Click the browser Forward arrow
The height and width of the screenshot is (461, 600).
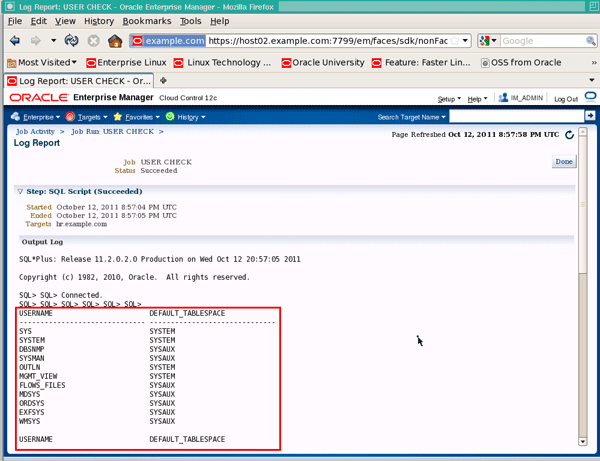pyautogui.click(x=36, y=40)
